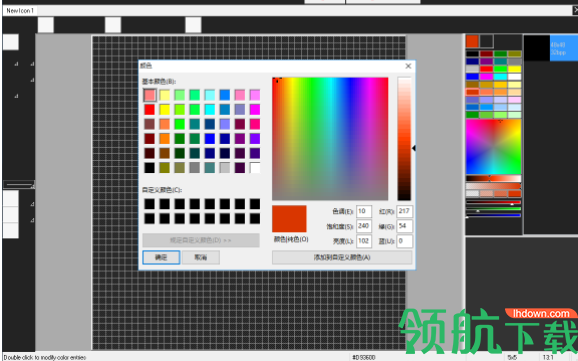Select the violet swatch in basic colors

pyautogui.click(x=255, y=139)
